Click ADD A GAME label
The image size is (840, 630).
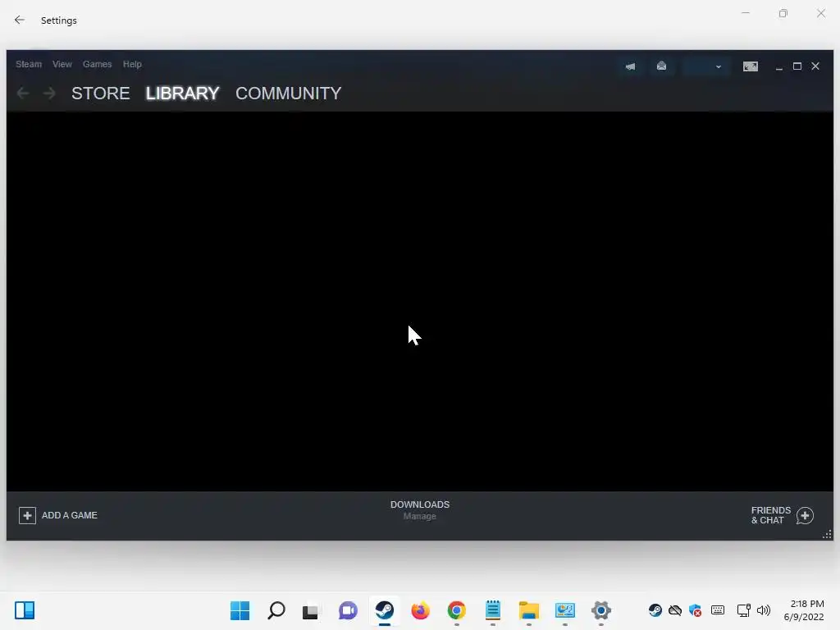[70, 515]
